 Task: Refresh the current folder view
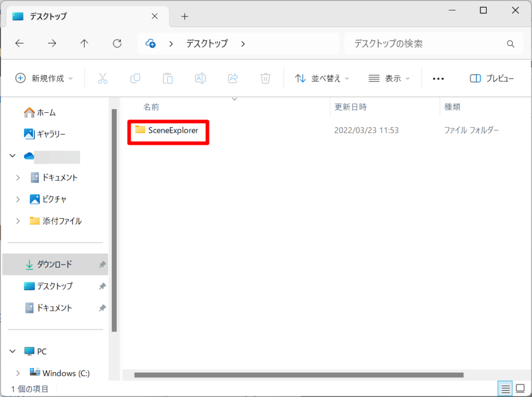coord(116,44)
